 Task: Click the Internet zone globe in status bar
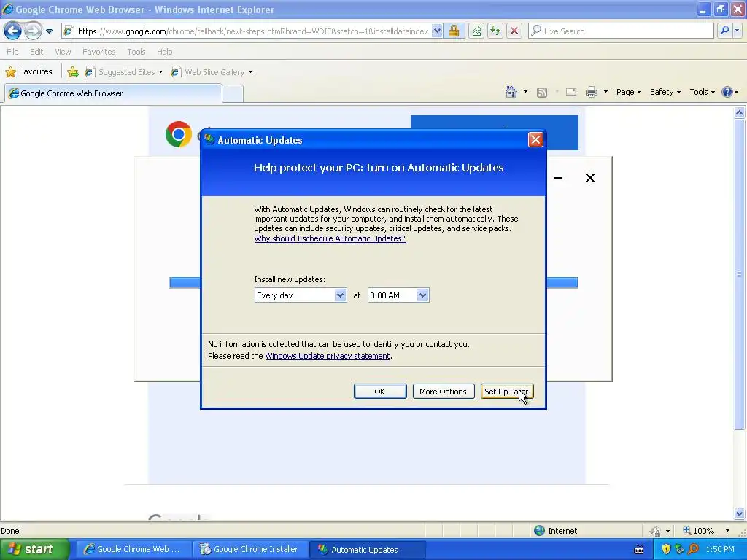tap(539, 531)
